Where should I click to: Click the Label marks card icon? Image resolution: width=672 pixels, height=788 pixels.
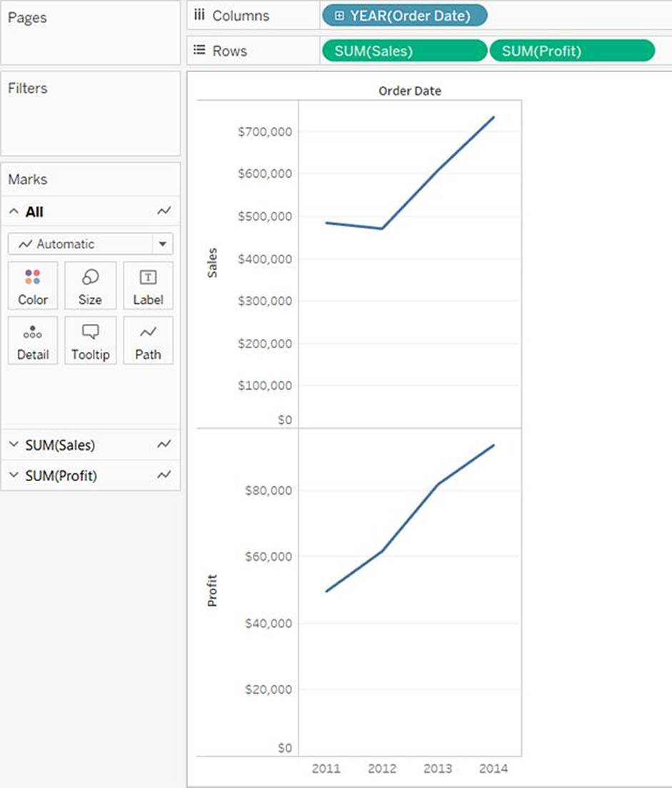click(148, 278)
